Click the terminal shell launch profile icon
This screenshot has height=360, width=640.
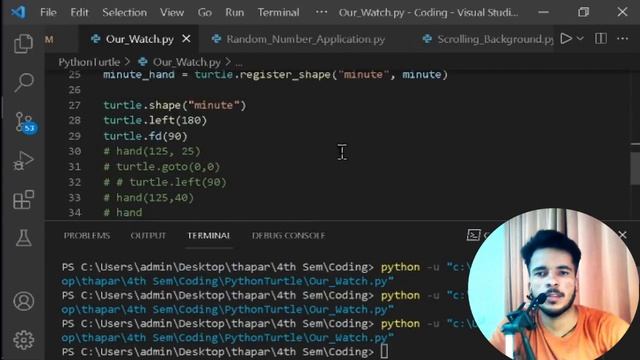point(473,235)
